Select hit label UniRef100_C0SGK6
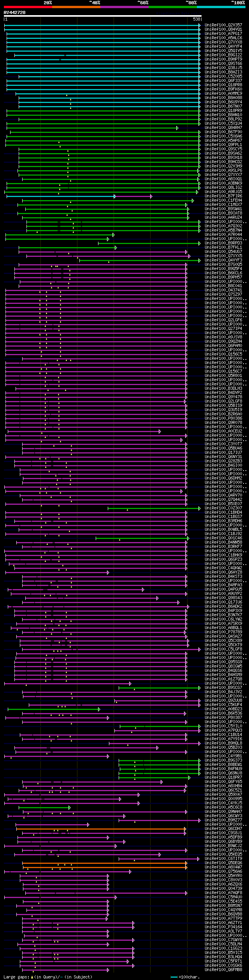The height and width of the screenshot is (980, 249). [223, 965]
